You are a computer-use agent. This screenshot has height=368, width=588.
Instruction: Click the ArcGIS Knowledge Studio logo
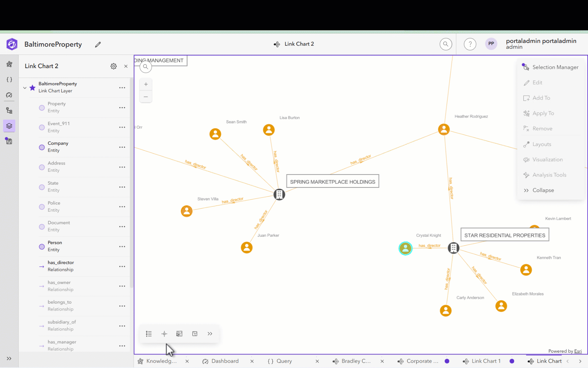pyautogui.click(x=12, y=44)
